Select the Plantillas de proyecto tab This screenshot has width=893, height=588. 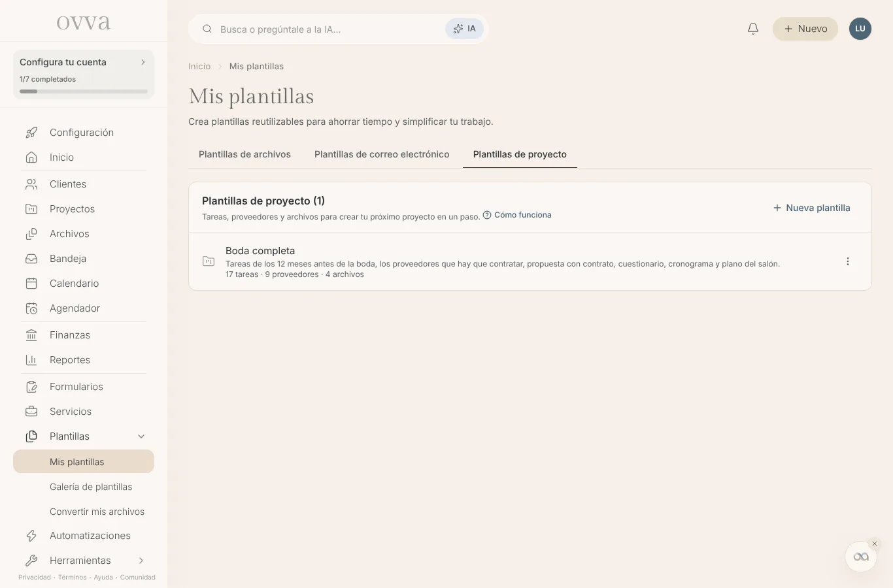point(520,154)
